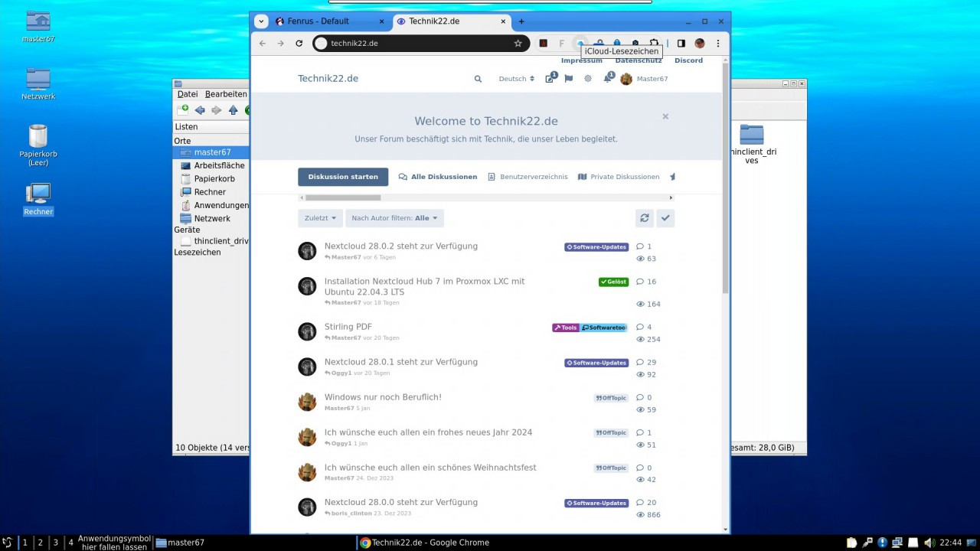
Task: Open the Nach Autor filtern dropdown
Action: pos(394,218)
